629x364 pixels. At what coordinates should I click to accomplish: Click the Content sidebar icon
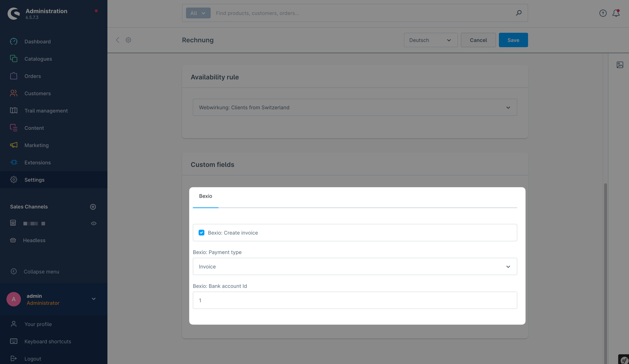click(14, 128)
